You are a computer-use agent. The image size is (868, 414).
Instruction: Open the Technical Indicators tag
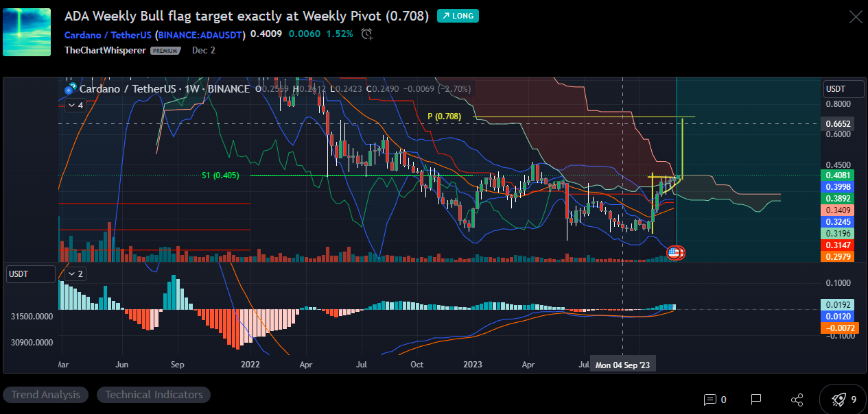pos(154,395)
